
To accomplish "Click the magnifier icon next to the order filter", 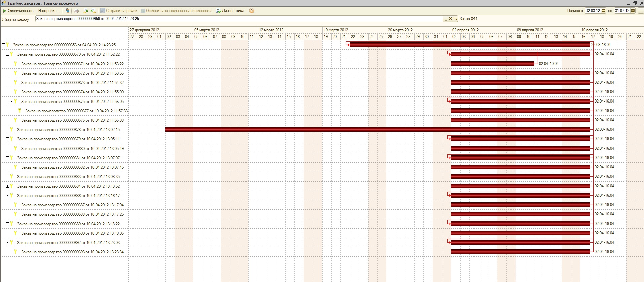I will (x=455, y=19).
